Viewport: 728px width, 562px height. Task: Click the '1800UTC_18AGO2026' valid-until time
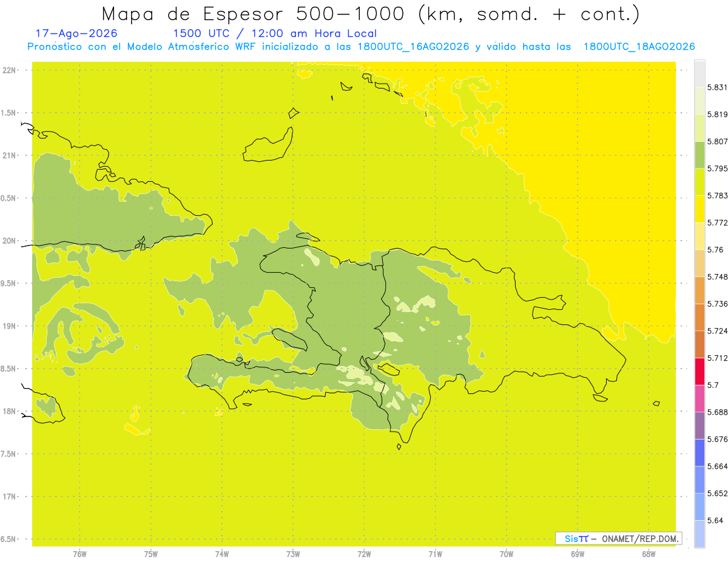coord(639,47)
